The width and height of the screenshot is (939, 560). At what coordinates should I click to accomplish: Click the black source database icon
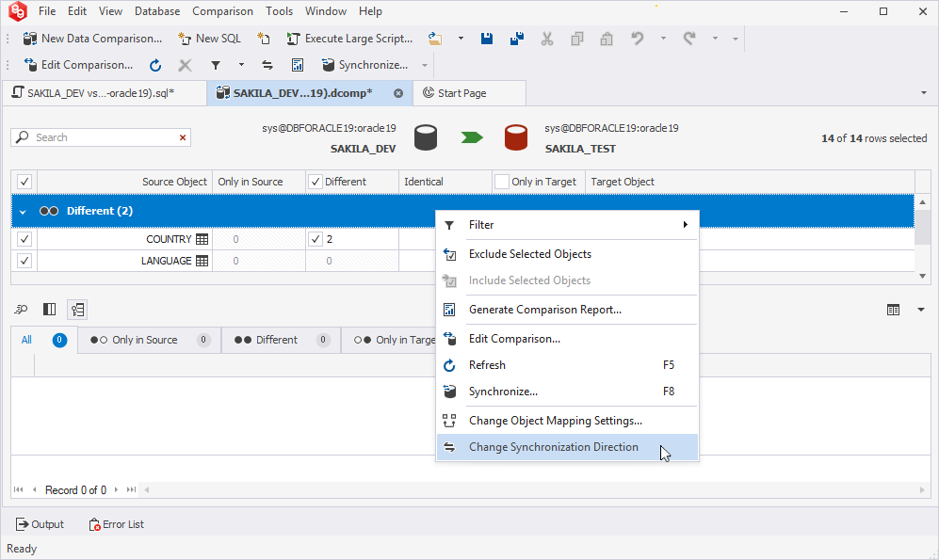426,137
